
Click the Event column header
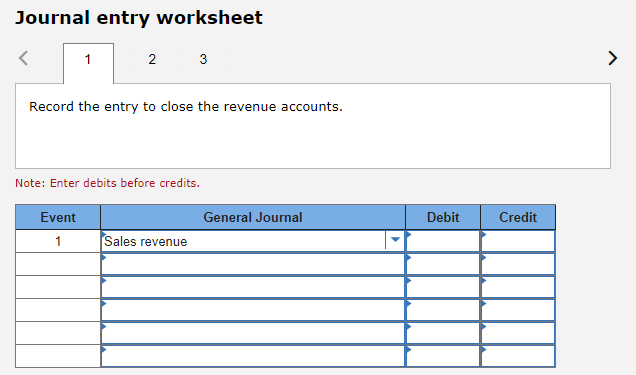[x=58, y=217]
